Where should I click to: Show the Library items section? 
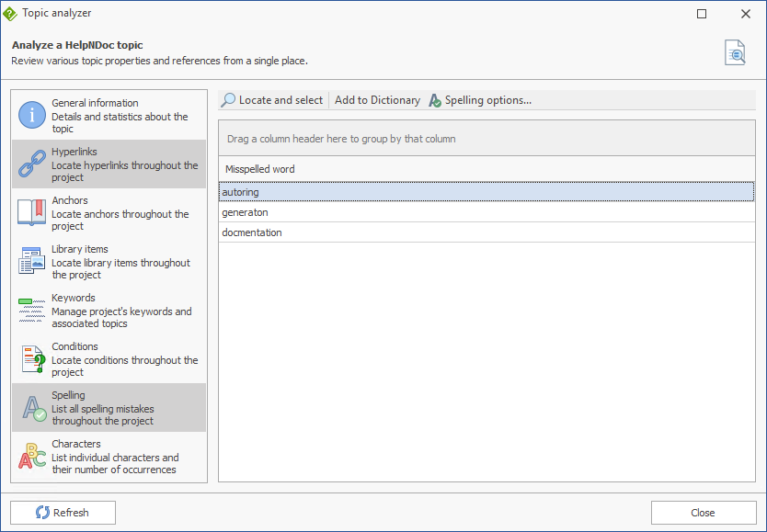click(x=109, y=261)
